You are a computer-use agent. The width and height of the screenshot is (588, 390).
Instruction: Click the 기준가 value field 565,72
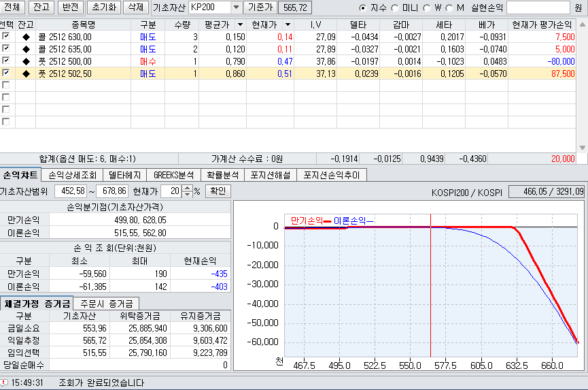(x=295, y=7)
